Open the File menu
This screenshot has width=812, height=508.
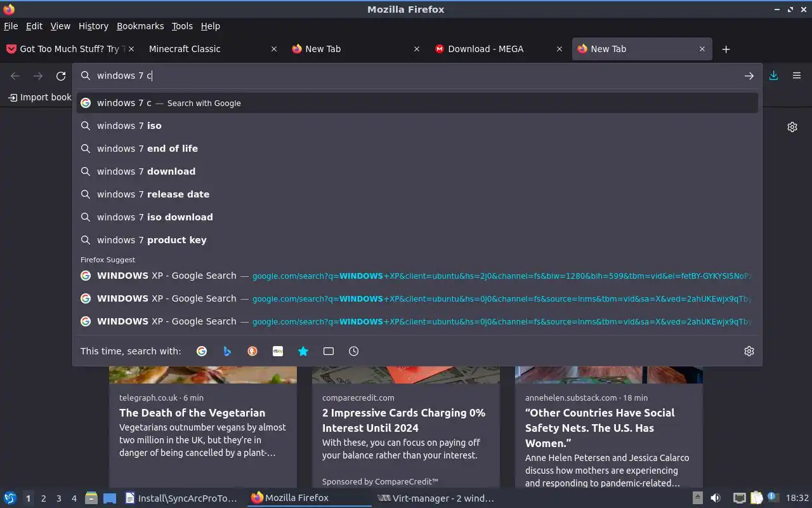(11, 26)
